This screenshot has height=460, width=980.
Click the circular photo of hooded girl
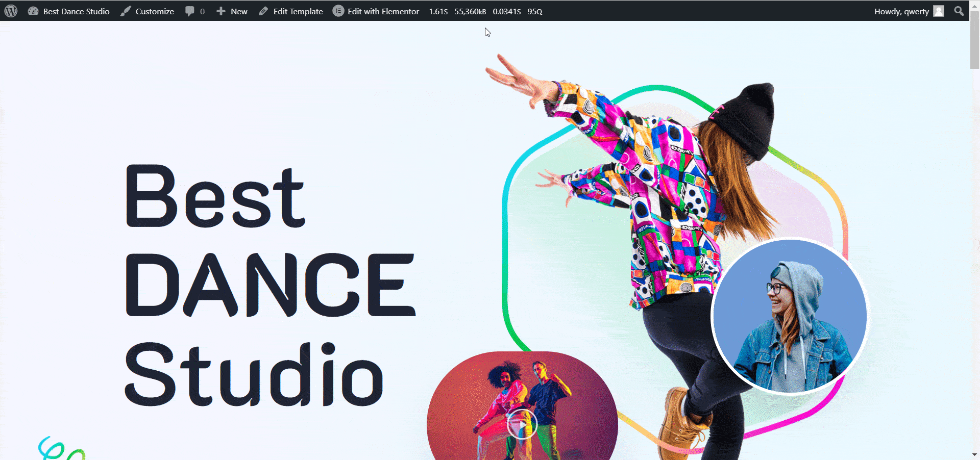pos(790,316)
